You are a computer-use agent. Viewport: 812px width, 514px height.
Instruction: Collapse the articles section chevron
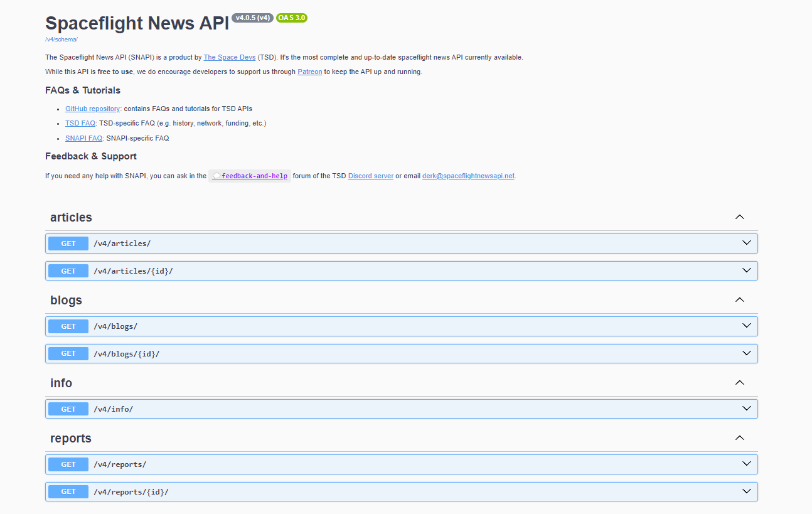tap(739, 217)
